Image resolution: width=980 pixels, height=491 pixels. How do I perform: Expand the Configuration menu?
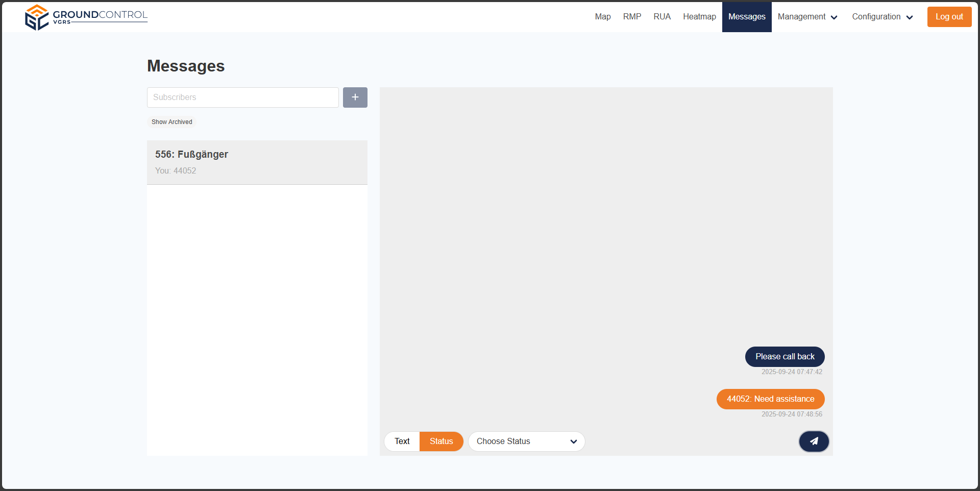tap(882, 17)
